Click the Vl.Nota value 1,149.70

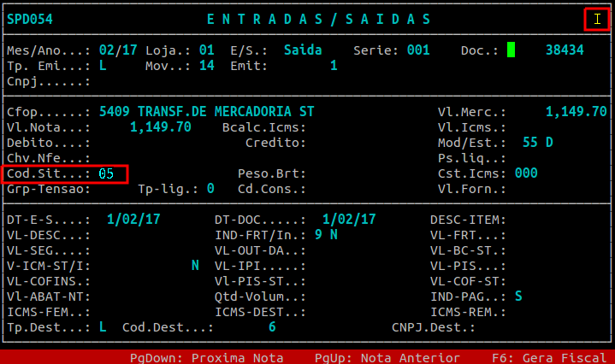coord(160,127)
